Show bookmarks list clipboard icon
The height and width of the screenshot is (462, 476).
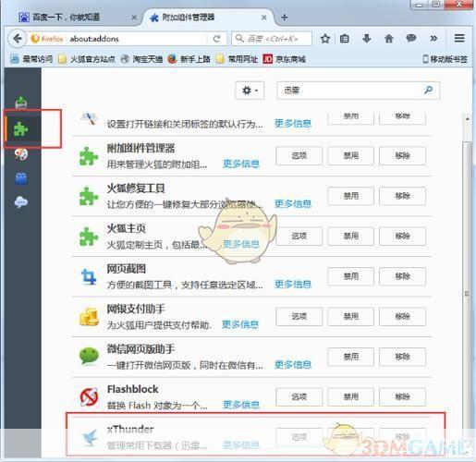tap(345, 39)
